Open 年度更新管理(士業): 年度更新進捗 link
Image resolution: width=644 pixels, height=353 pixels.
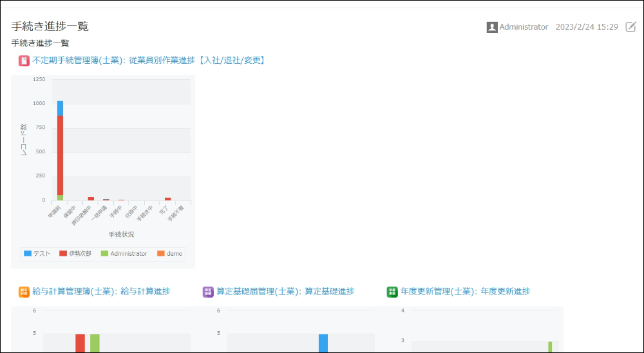pyautogui.click(x=466, y=291)
